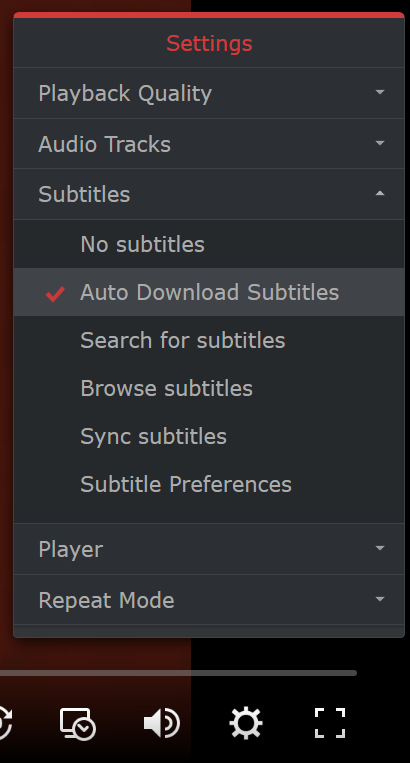Choose Search for subtitles

(209, 340)
